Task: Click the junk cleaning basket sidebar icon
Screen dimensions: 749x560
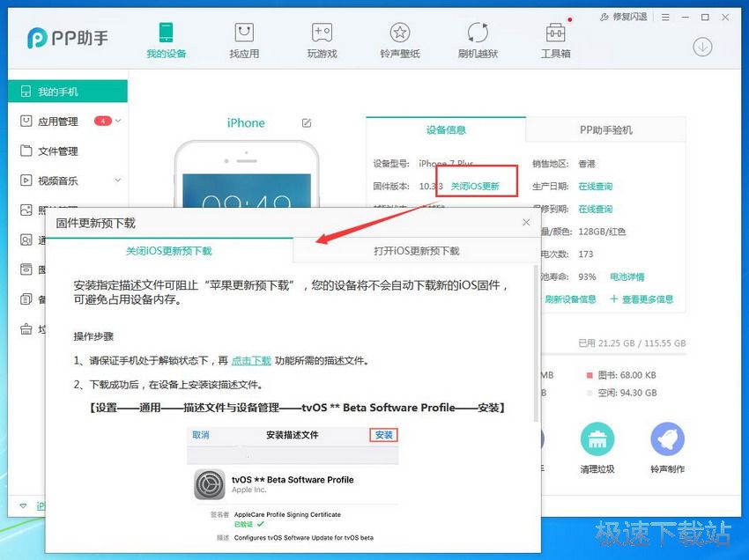Action: [x=26, y=329]
